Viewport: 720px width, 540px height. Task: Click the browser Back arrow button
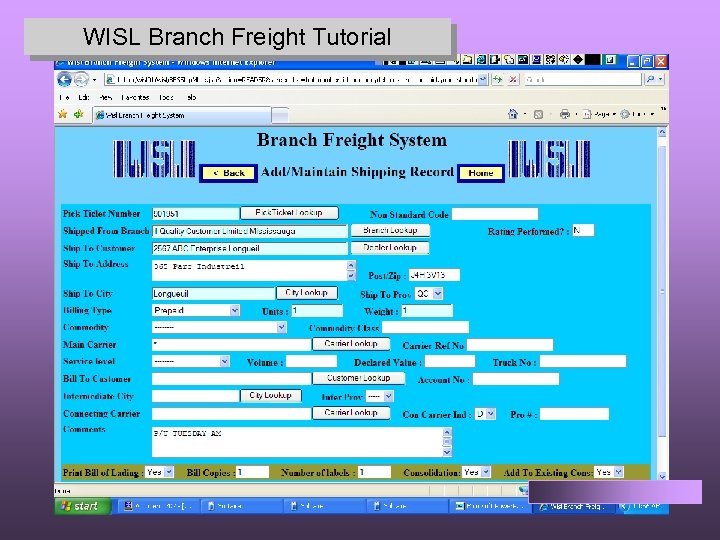64,79
